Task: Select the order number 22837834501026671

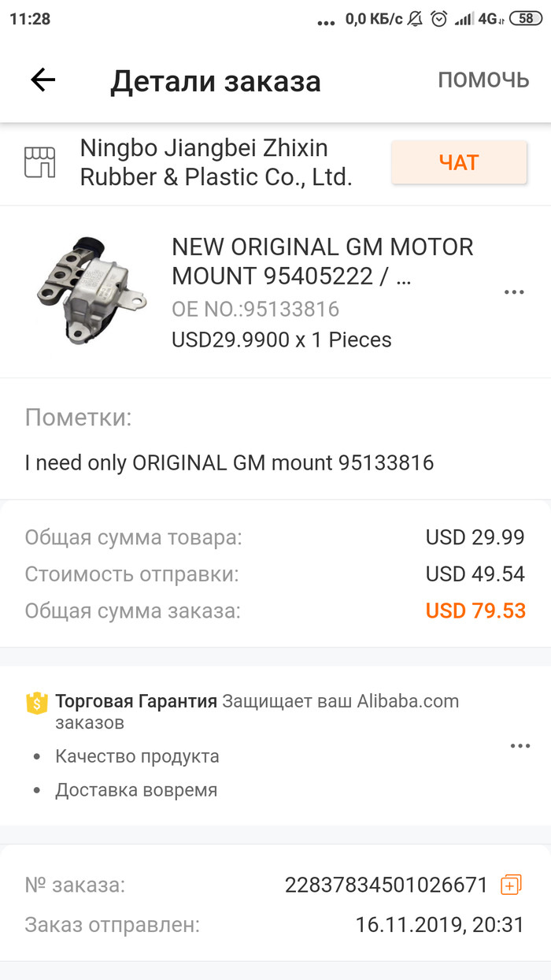Action: click(386, 885)
